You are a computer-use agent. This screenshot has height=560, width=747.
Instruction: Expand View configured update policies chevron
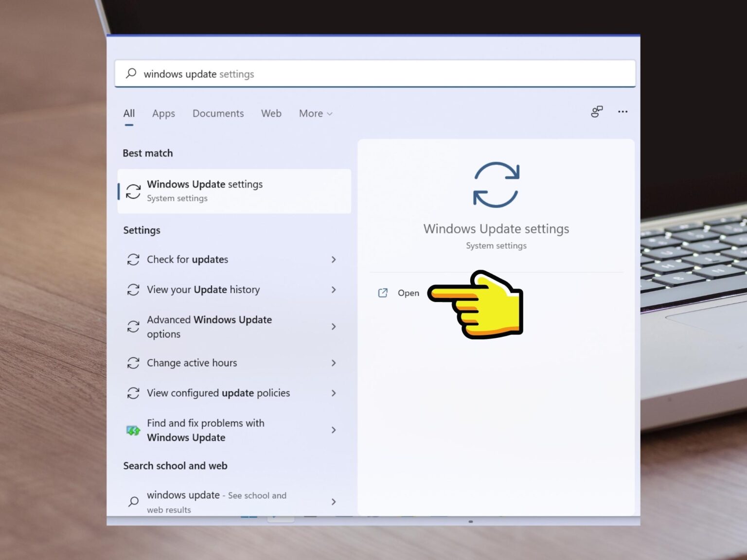click(x=334, y=393)
